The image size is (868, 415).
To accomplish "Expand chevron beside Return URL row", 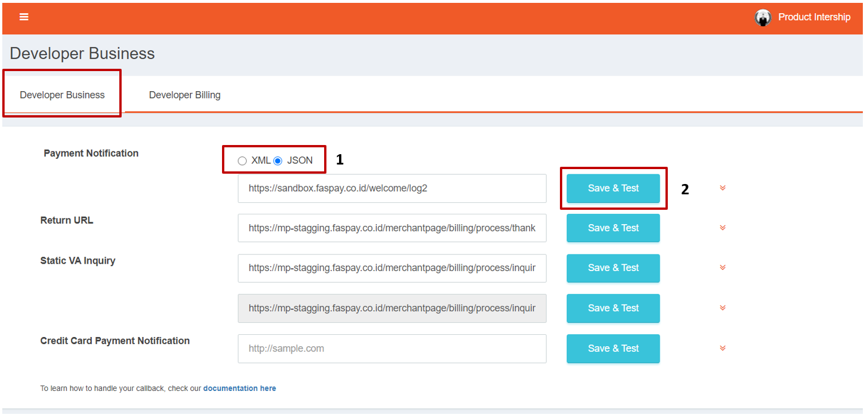I will [722, 228].
